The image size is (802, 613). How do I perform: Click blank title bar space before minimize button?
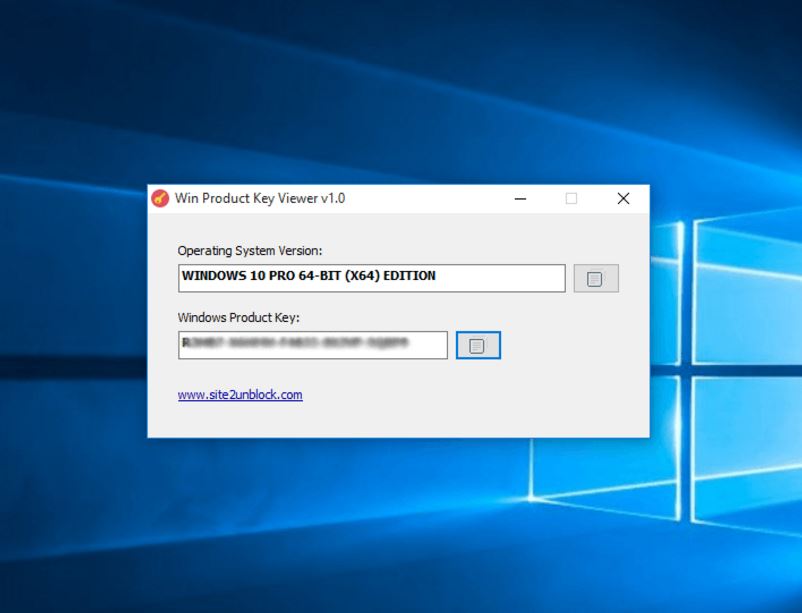(430, 199)
